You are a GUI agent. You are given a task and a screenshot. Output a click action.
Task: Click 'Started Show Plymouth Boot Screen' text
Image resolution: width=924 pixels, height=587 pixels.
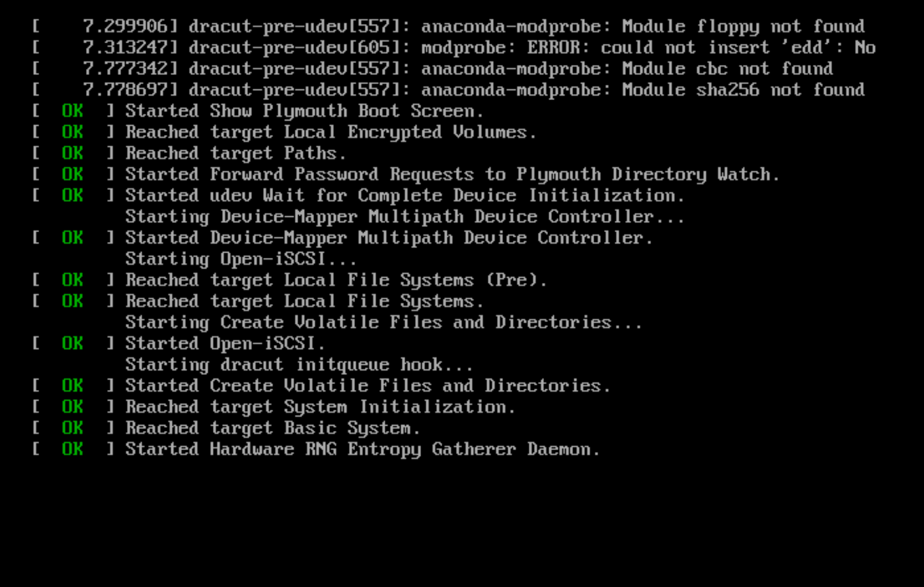(x=304, y=111)
